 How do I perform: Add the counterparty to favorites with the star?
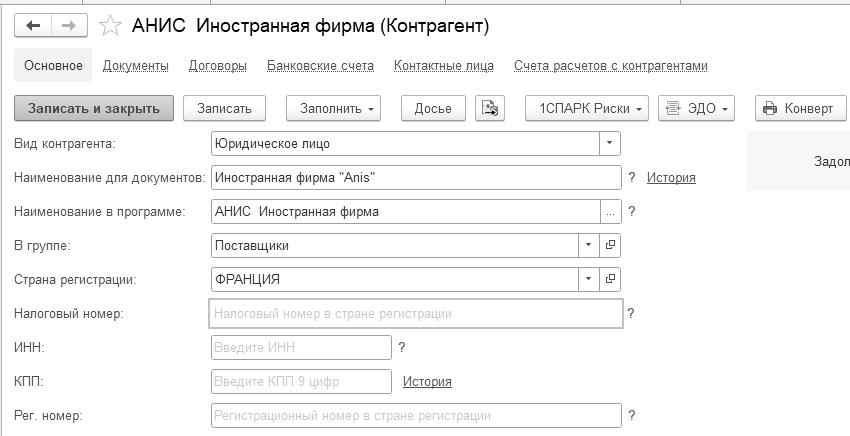point(112,25)
